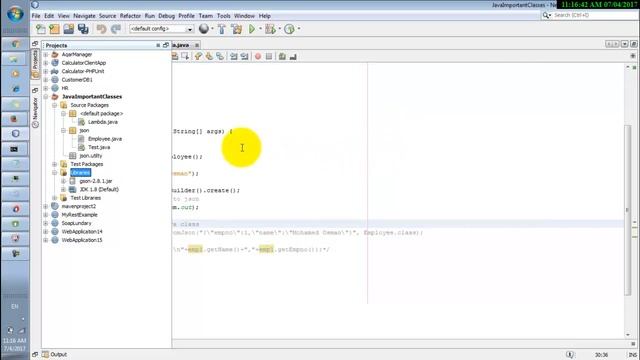Collapse the Source Packages node
The height and width of the screenshot is (360, 640).
pos(55,105)
